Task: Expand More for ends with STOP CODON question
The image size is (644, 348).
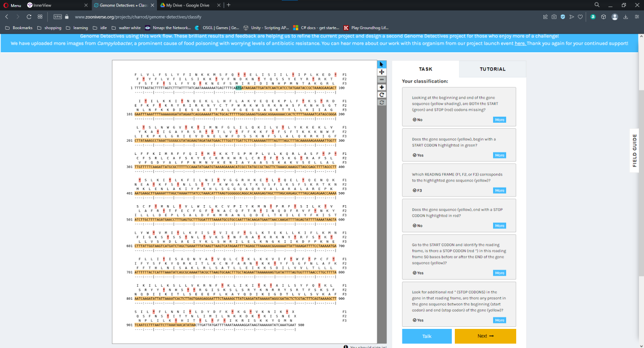Action: pyautogui.click(x=499, y=225)
